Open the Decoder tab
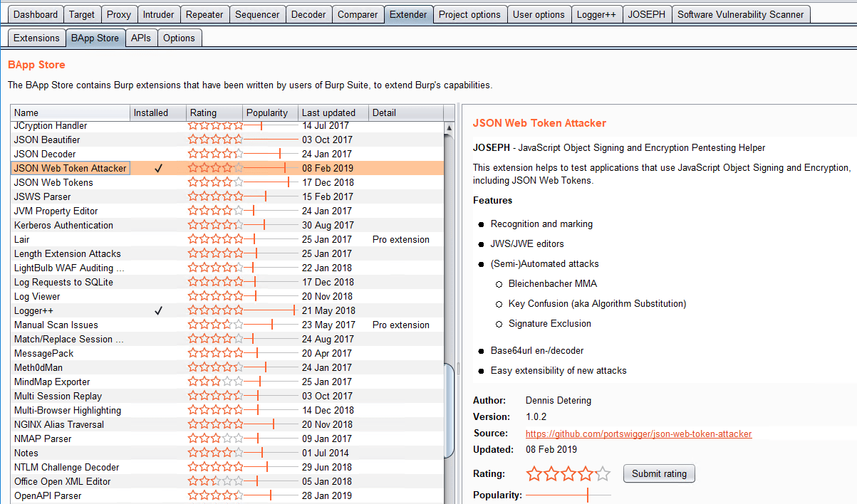The height and width of the screenshot is (504, 857). (x=309, y=14)
